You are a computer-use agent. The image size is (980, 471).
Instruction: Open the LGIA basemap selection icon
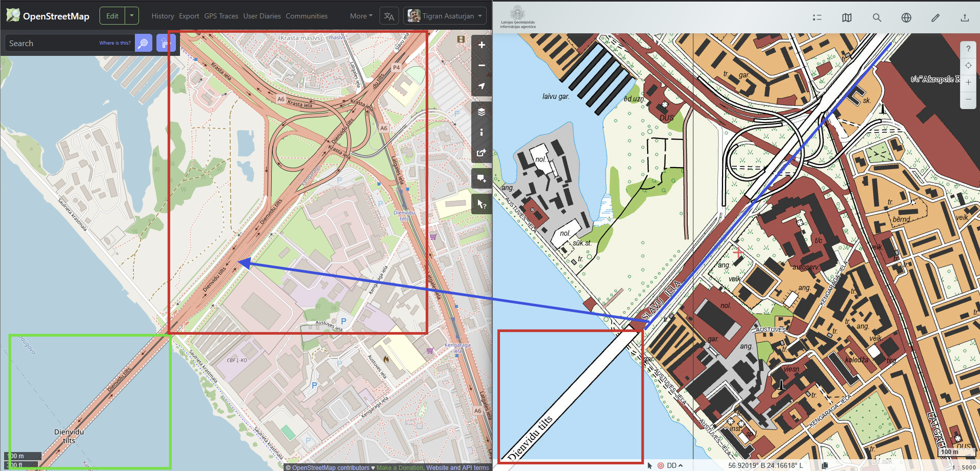tap(847, 18)
